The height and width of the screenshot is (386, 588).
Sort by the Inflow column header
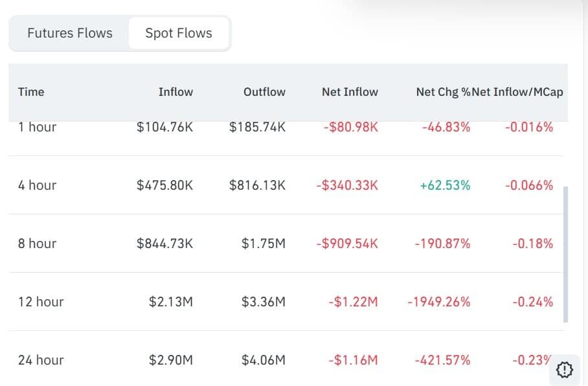(175, 92)
